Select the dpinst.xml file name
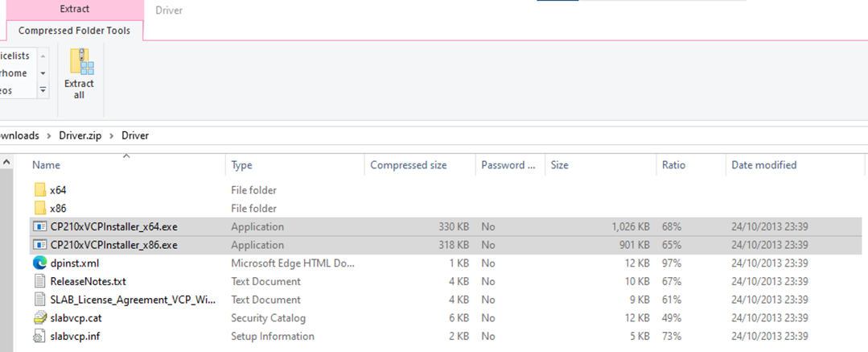The height and width of the screenshot is (352, 868). (x=74, y=263)
